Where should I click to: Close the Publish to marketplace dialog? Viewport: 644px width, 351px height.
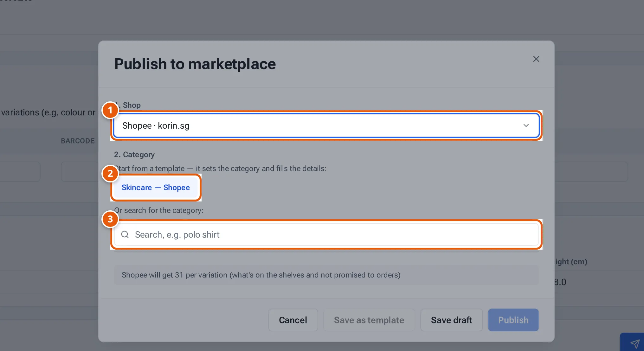tap(536, 59)
